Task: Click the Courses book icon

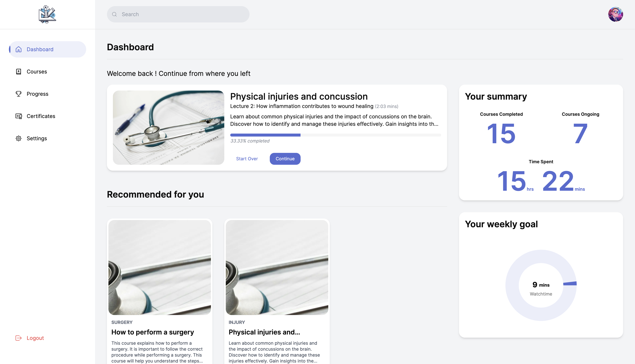Action: (19, 71)
